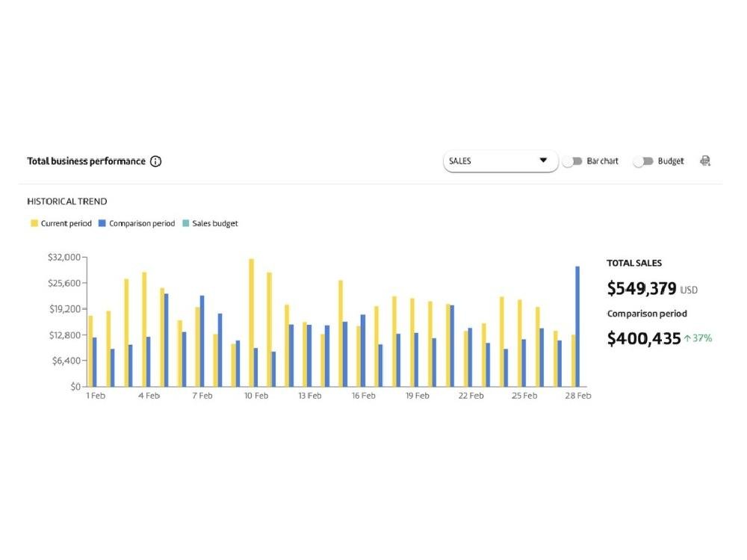Click the $549,379 total sales figure
This screenshot has height=560, width=747.
click(x=642, y=288)
